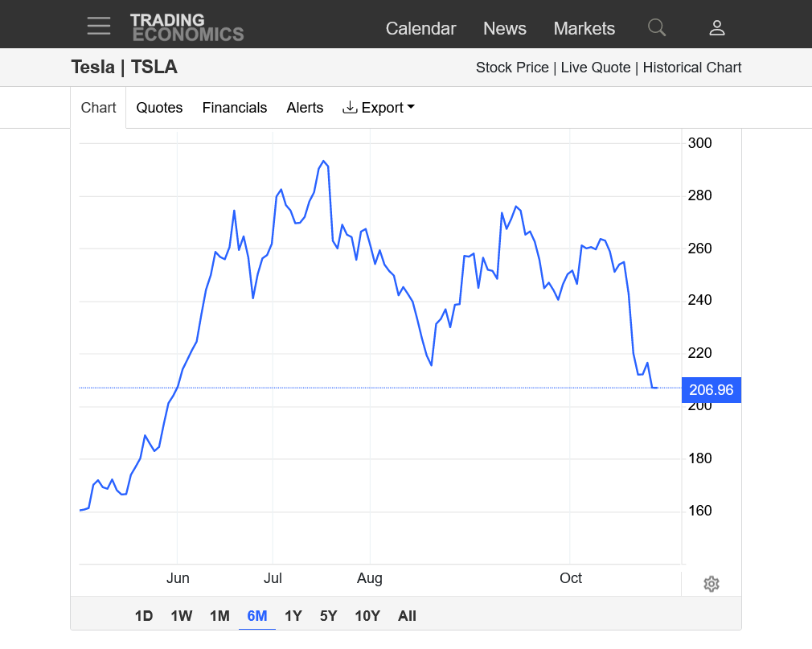Go to the Calendar page
This screenshot has width=812, height=649.
pos(420,28)
